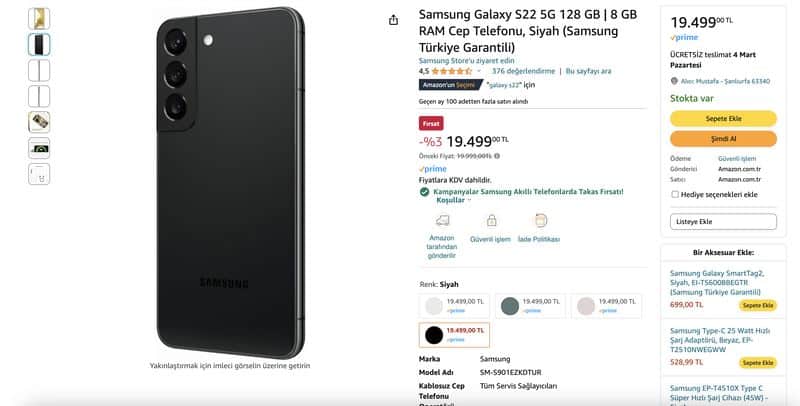Expand the Koşullar dropdown under Kampanyalar

(x=454, y=200)
